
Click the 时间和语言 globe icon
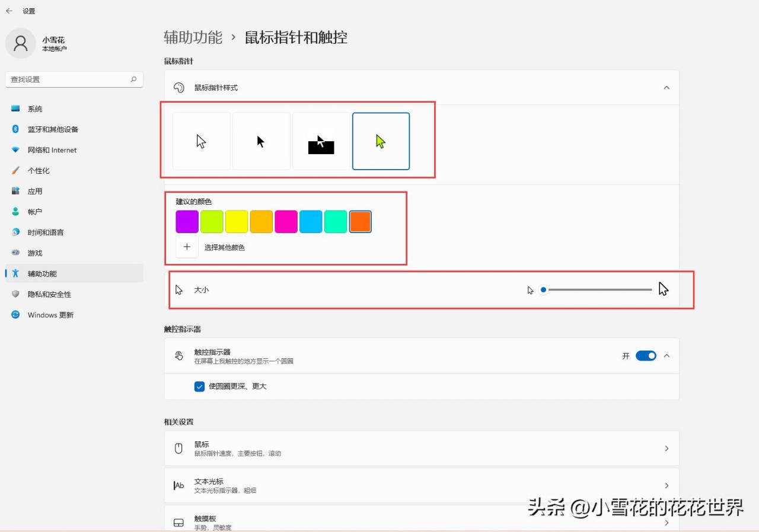[x=15, y=232]
